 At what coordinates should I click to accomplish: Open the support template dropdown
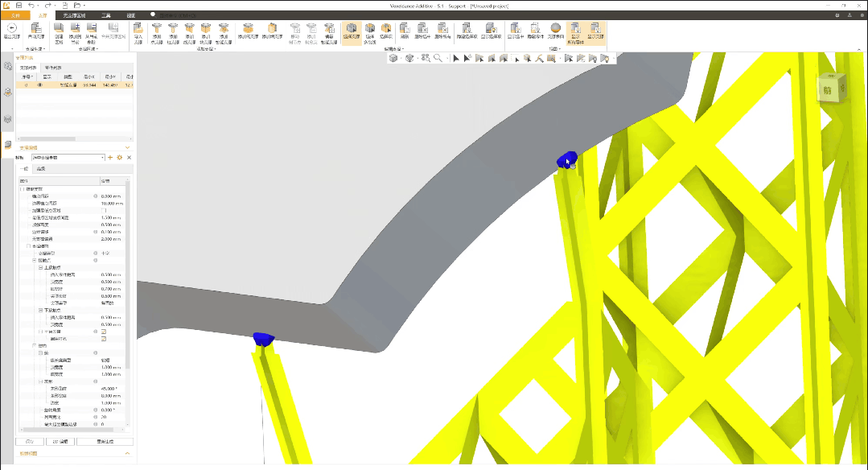(x=102, y=157)
